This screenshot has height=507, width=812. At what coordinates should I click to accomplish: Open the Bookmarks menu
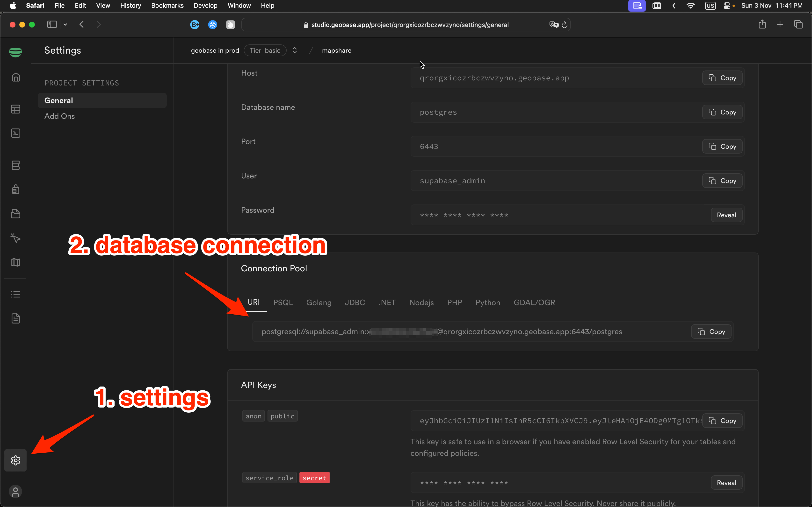pyautogui.click(x=167, y=5)
